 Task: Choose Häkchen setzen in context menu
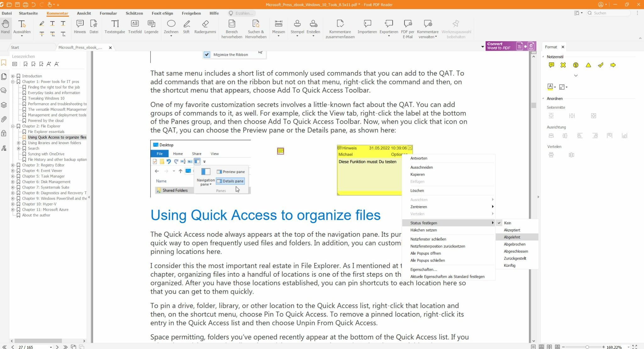[x=423, y=230]
